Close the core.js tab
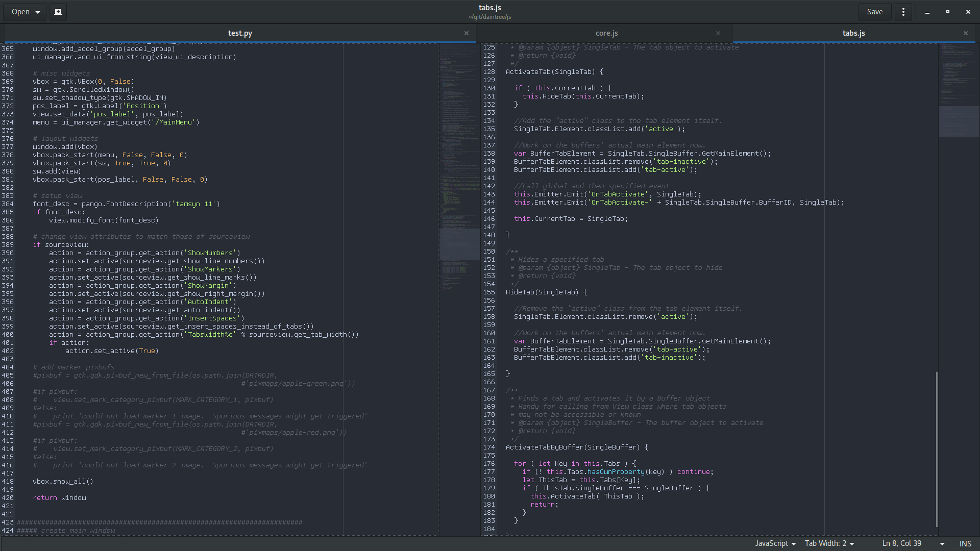This screenshot has width=980, height=551. (718, 33)
